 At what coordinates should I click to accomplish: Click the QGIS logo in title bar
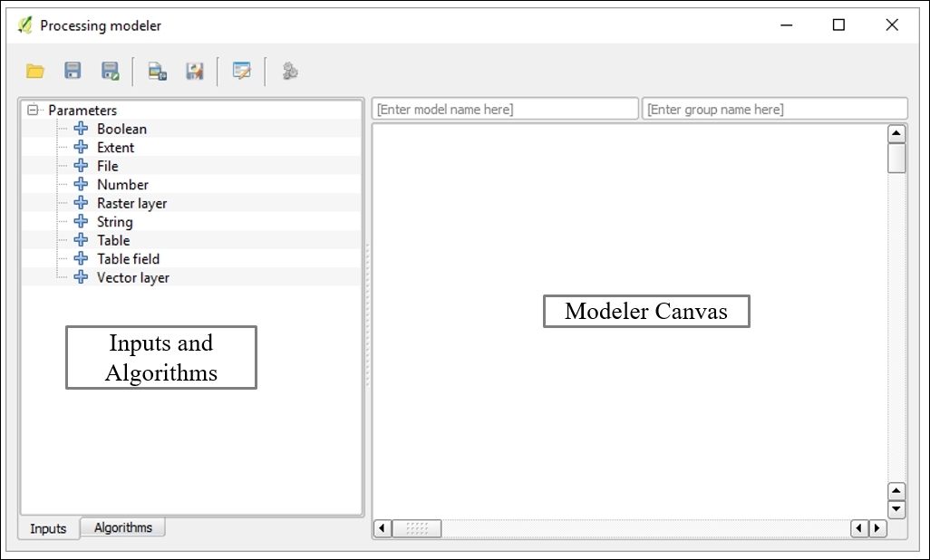pyautogui.click(x=24, y=25)
